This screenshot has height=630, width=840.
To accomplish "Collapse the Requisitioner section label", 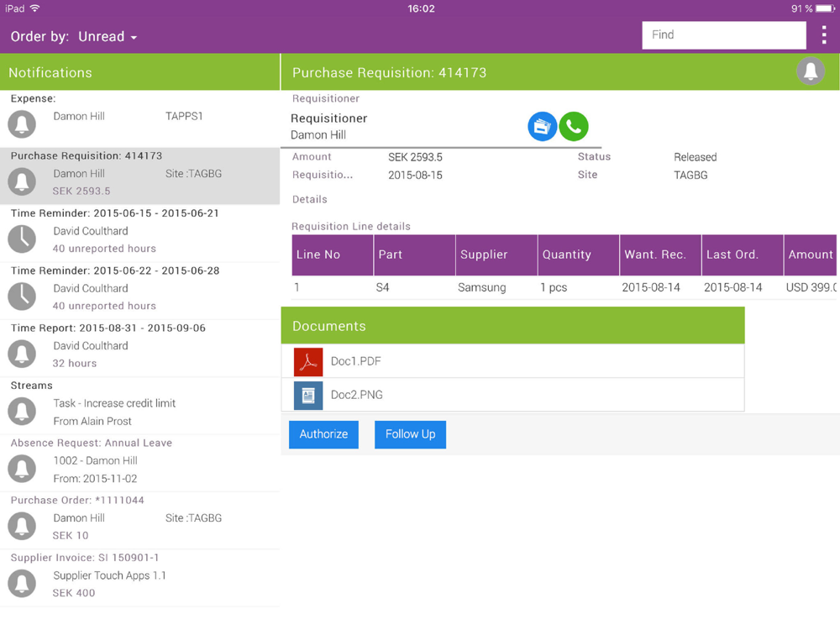I will coord(326,98).
